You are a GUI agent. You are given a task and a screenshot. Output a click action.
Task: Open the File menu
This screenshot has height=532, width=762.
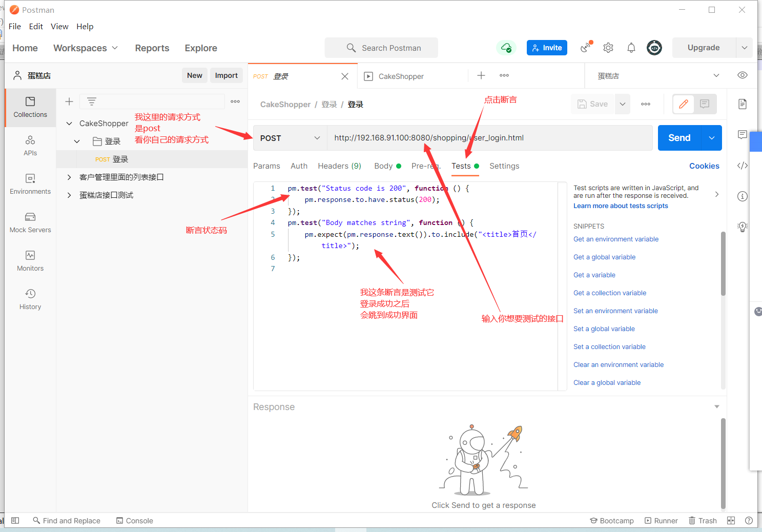click(x=15, y=26)
